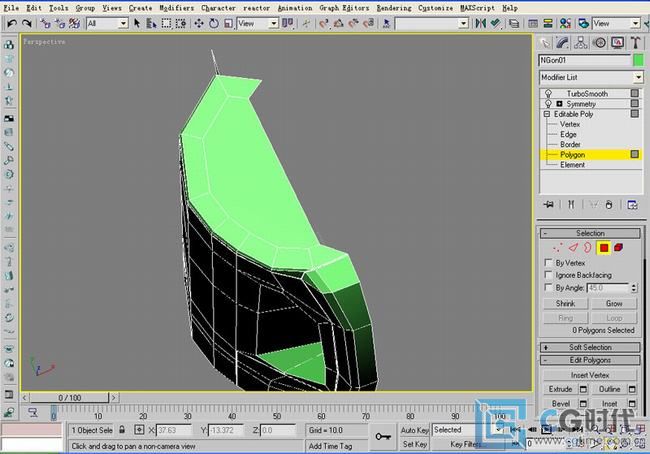Screen dimensions: 650x454
Task: Click the Selection Lock padlock icon
Action: [x=122, y=430]
